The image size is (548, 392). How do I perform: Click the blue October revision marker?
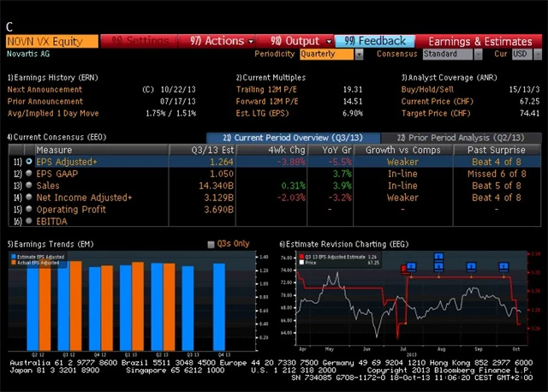(x=503, y=267)
